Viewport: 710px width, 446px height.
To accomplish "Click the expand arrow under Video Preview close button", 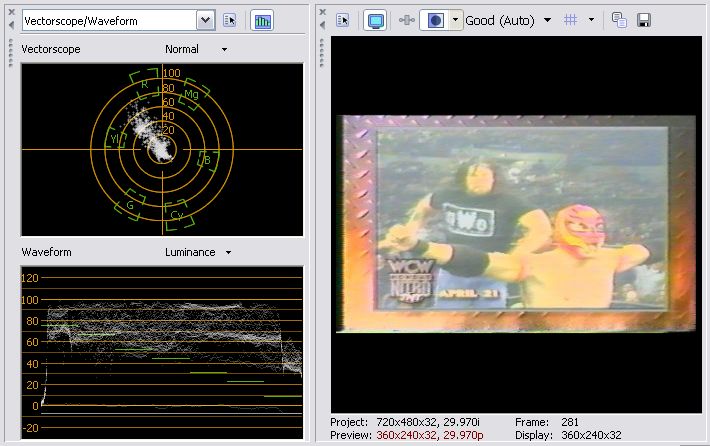I will pyautogui.click(x=322, y=25).
